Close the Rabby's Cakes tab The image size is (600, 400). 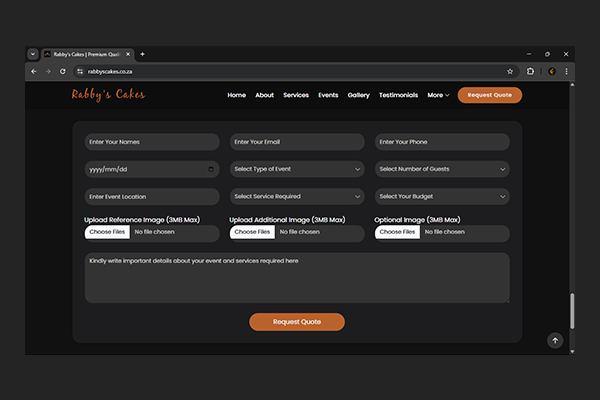point(128,54)
